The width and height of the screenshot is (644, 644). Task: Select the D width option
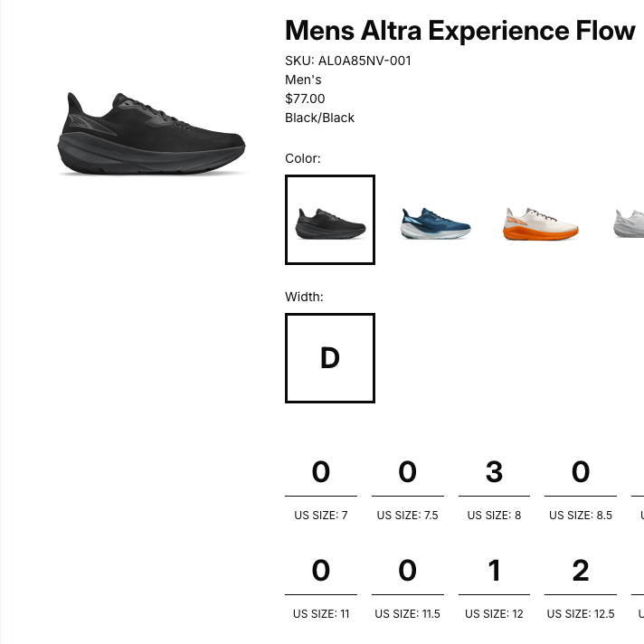coord(330,358)
